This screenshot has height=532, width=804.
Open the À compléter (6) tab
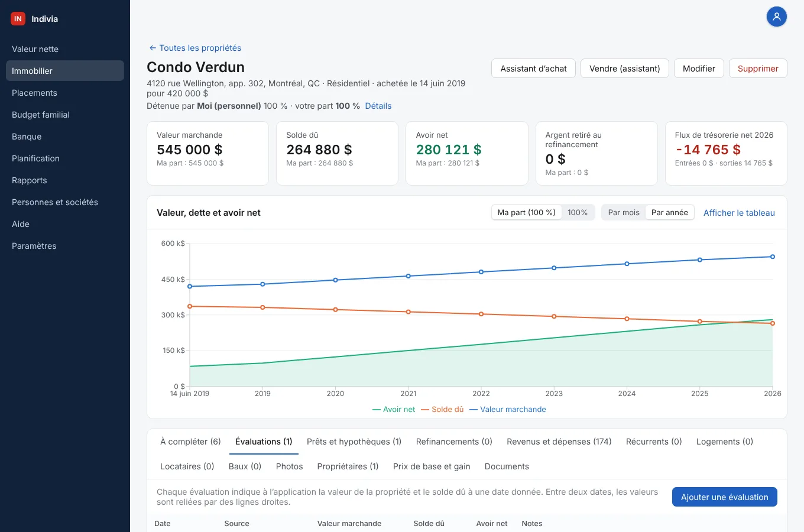point(190,442)
